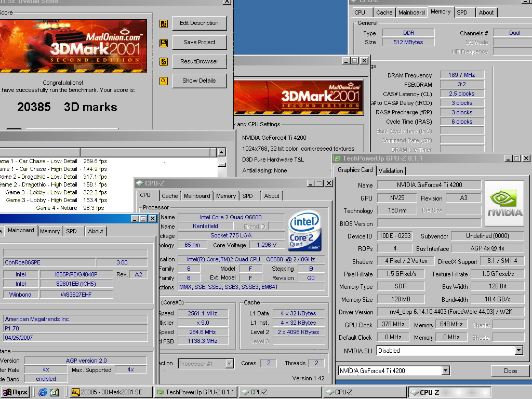Switch to the rightmost CPU-Z taskbar item

click(x=449, y=392)
